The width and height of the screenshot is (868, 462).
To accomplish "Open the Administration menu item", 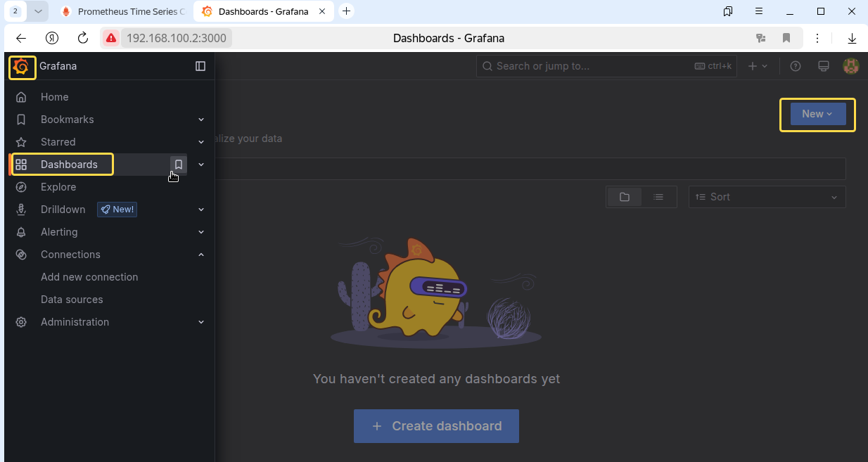I will coord(75,322).
